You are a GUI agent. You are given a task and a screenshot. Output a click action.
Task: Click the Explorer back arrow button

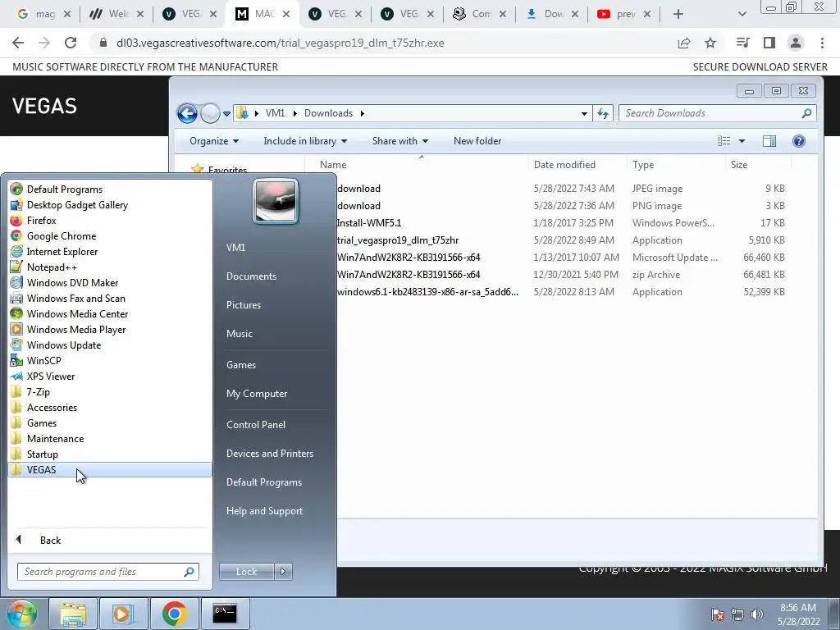click(x=187, y=113)
